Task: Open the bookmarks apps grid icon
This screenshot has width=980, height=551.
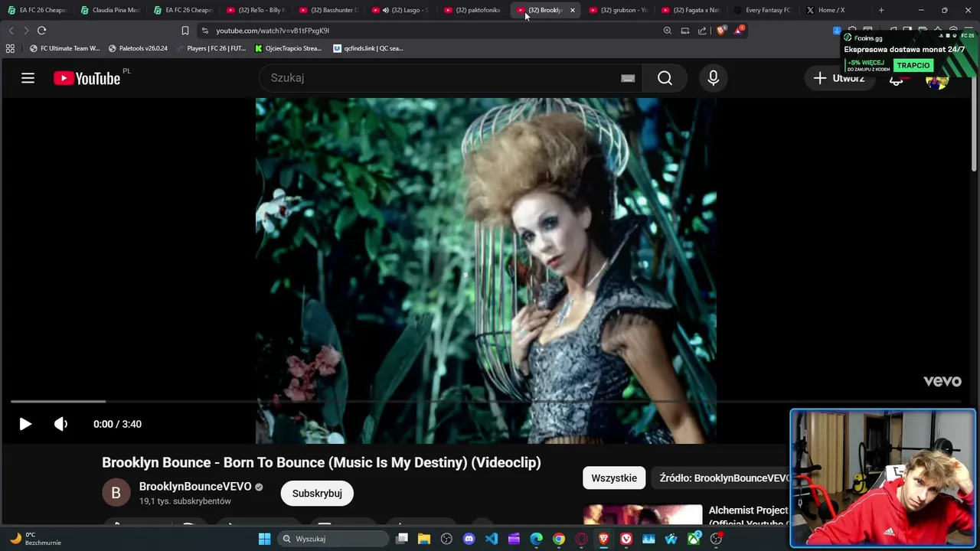Action: point(10,48)
